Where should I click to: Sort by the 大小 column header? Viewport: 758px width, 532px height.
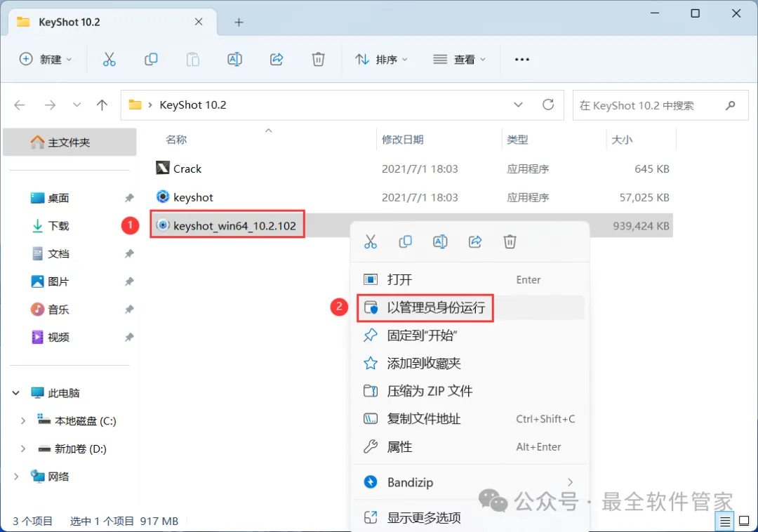(x=622, y=140)
